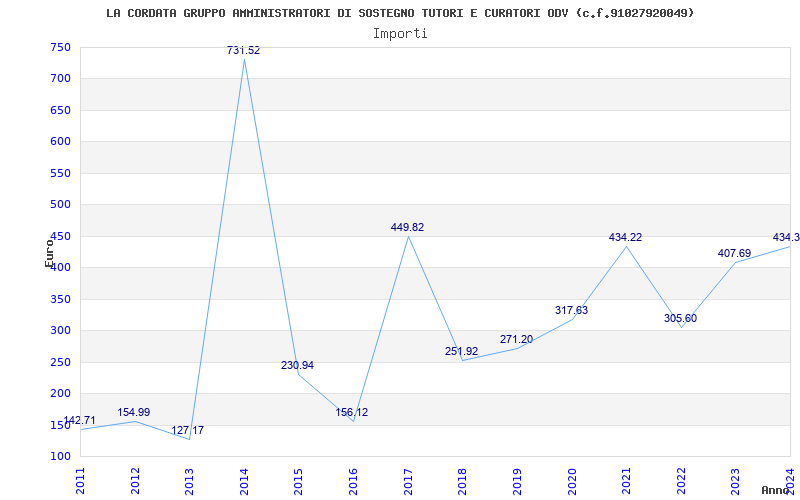Click year 2014 on the x-axis
Viewport: 800px width, 500px height.
tap(244, 481)
